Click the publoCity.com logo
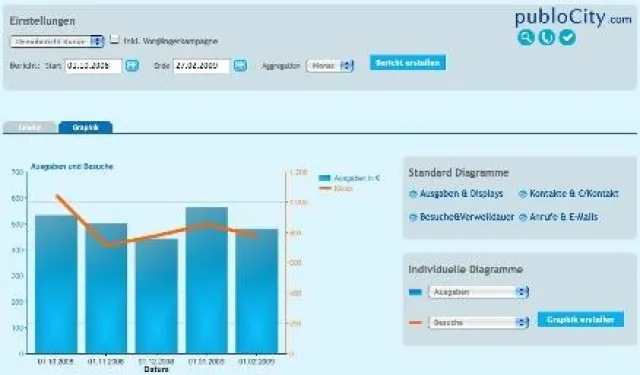Image resolution: width=640 pixels, height=375 pixels. [573, 18]
